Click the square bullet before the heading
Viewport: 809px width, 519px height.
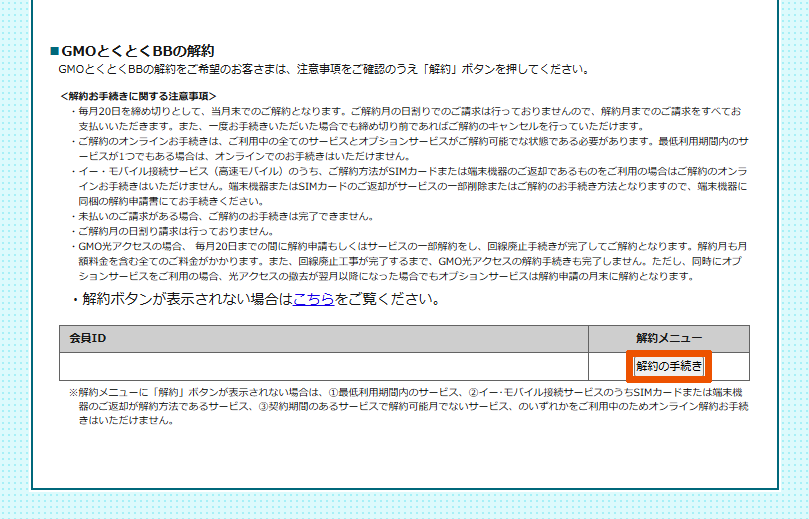click(55, 51)
